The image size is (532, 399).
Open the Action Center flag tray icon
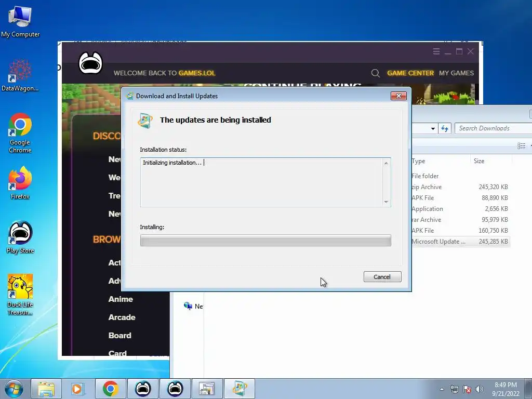(x=467, y=389)
